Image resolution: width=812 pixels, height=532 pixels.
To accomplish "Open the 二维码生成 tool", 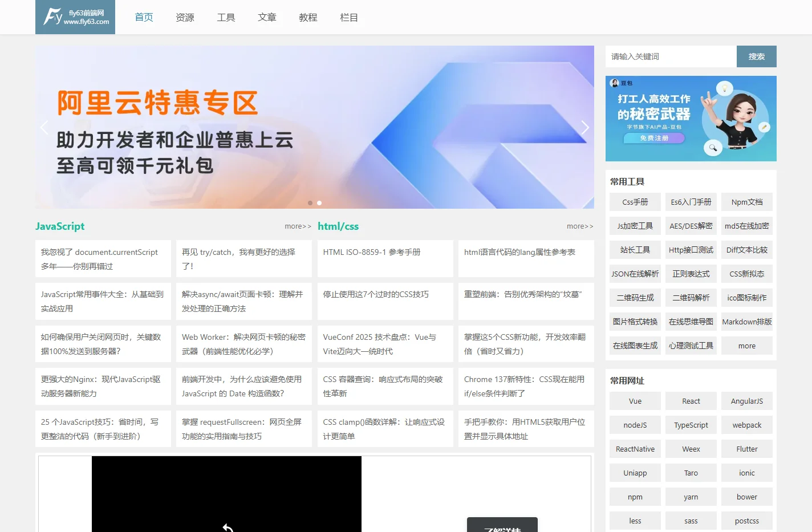I will (x=635, y=298).
